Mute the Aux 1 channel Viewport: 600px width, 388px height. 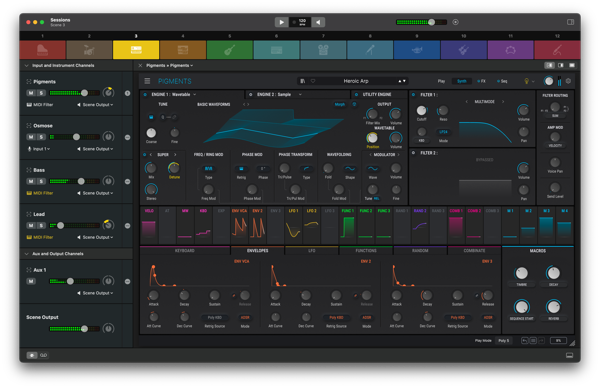pyautogui.click(x=31, y=281)
